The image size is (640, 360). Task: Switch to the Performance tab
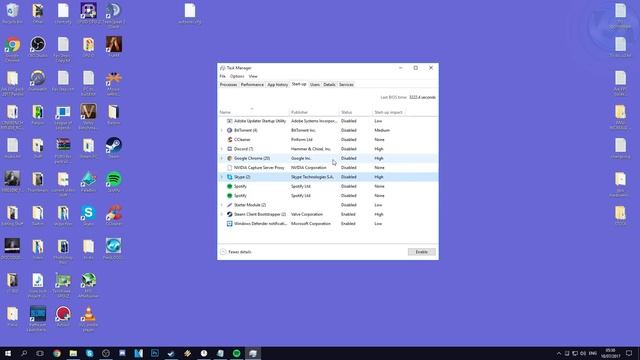[x=252, y=84]
